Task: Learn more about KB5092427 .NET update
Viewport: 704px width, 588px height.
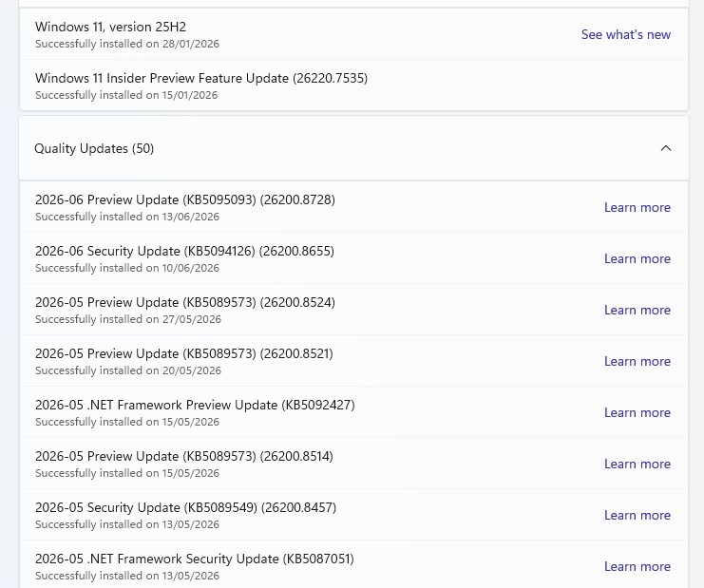Action: [637, 412]
